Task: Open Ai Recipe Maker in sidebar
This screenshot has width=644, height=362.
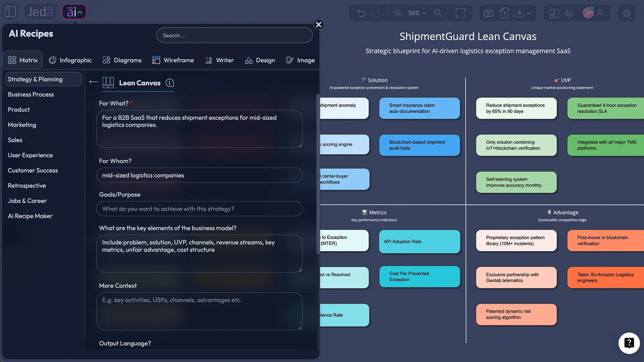Action: [30, 216]
